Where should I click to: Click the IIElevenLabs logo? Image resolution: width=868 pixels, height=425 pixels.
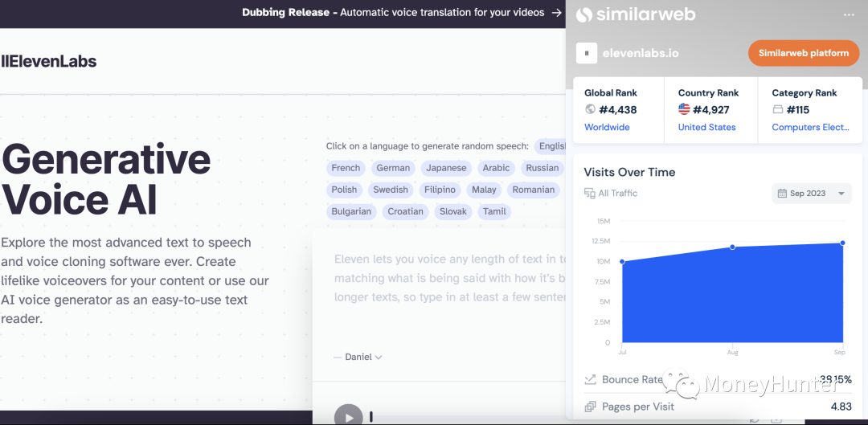pos(49,61)
